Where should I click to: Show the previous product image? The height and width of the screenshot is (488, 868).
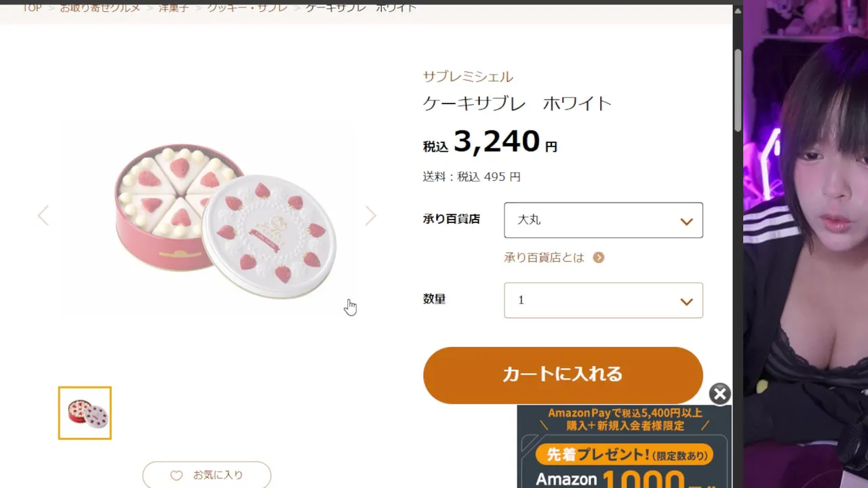point(43,216)
